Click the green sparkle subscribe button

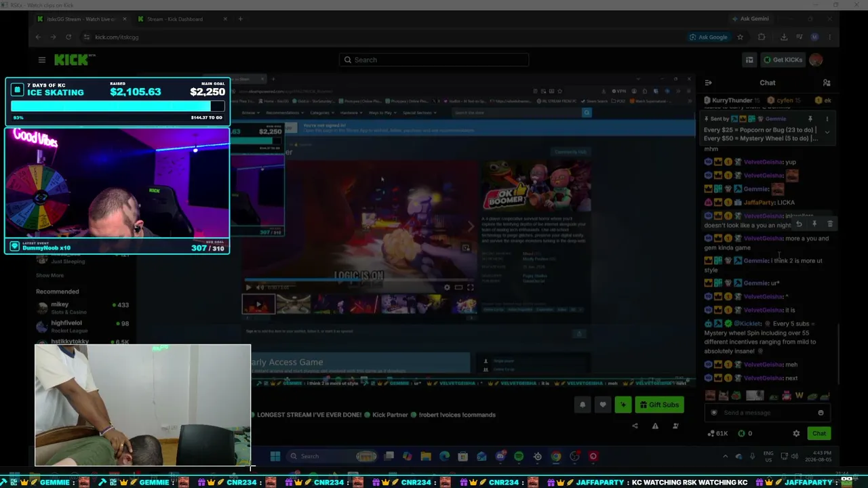(623, 405)
